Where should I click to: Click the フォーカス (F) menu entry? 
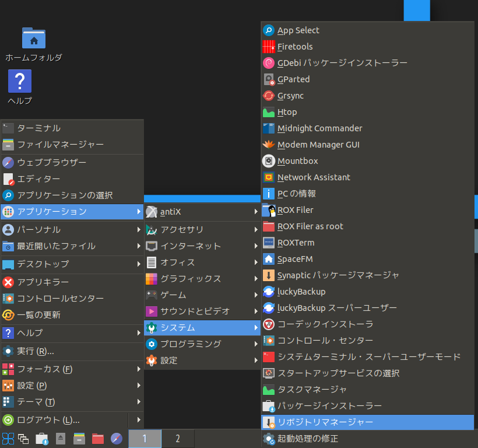[x=72, y=369]
